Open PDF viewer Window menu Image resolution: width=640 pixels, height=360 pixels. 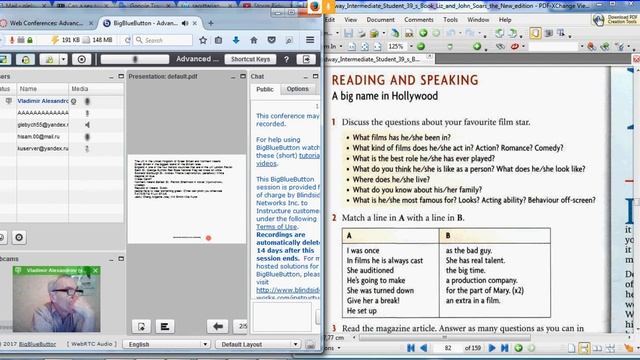point(478,20)
